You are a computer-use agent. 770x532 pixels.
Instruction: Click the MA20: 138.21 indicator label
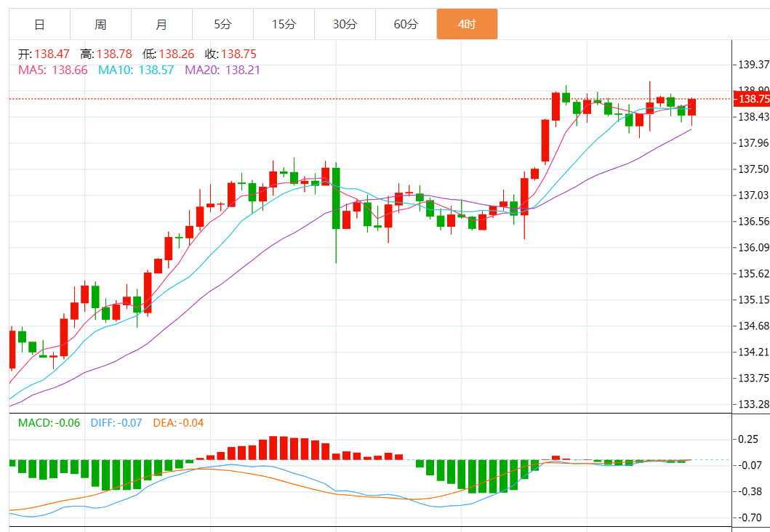coord(222,70)
